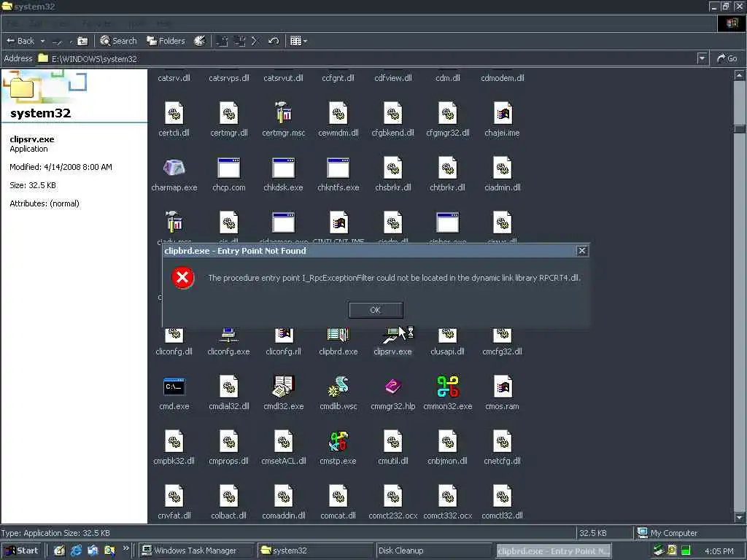The height and width of the screenshot is (560, 747).
Task: Click the Undo toolbar icon
Action: [x=274, y=41]
